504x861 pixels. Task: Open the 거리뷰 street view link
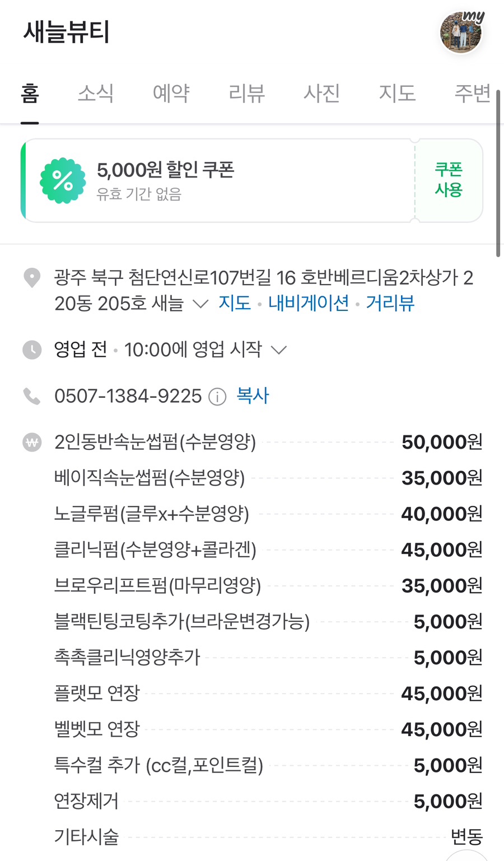390,303
